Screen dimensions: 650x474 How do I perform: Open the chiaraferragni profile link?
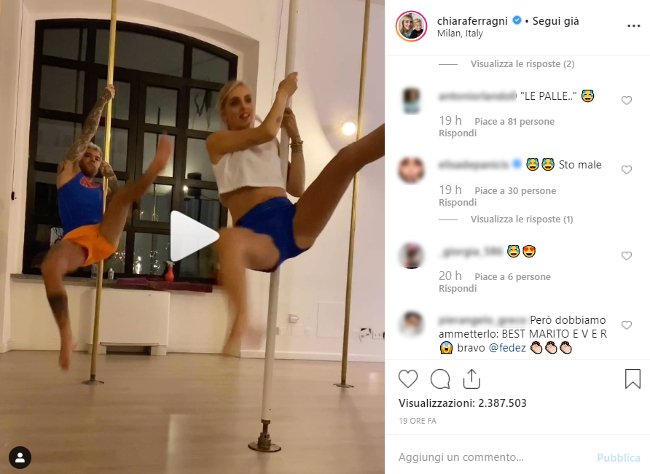click(x=472, y=21)
